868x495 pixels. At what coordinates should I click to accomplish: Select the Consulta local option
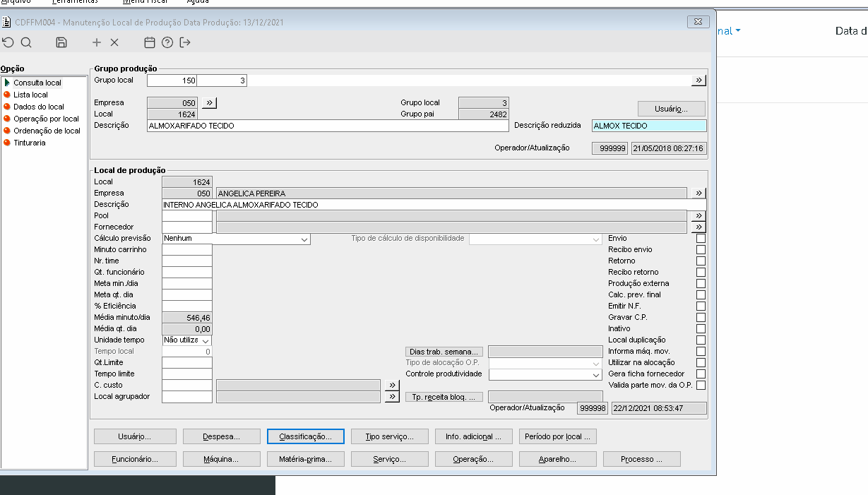point(37,83)
